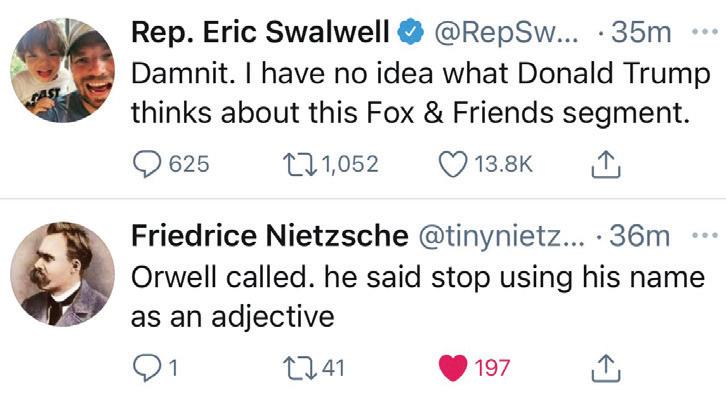Screen dimensions: 726x393
Task: Open more options on the Nietzsche tweet
Action: 704,236
